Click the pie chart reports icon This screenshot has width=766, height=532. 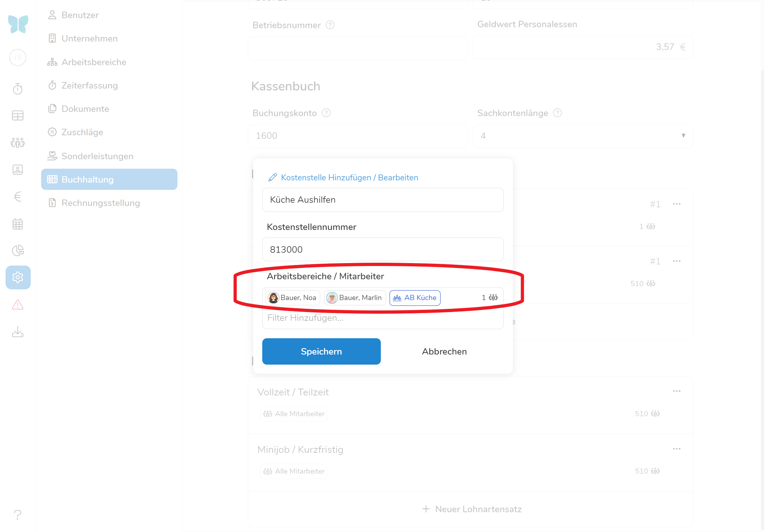18,251
